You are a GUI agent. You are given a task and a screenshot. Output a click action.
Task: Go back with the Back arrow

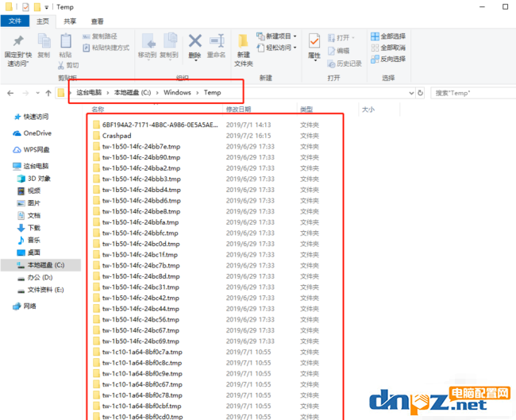10,93
